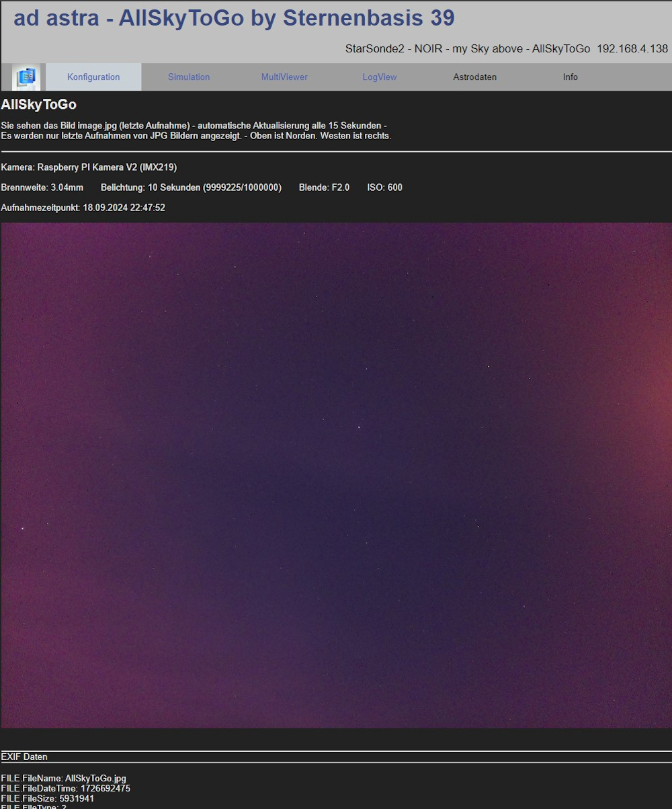Click the 'Blende: F2.0' aperture value
672x809 pixels.
tap(324, 187)
